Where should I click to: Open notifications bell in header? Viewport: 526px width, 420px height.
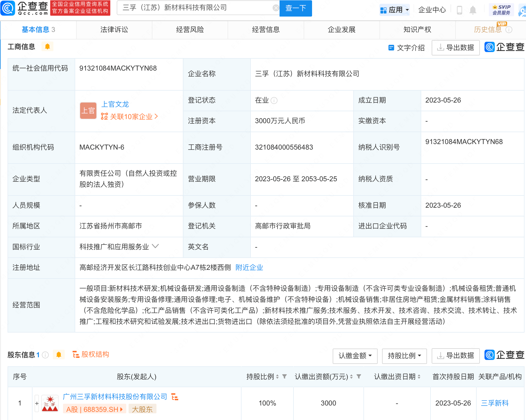(473, 10)
